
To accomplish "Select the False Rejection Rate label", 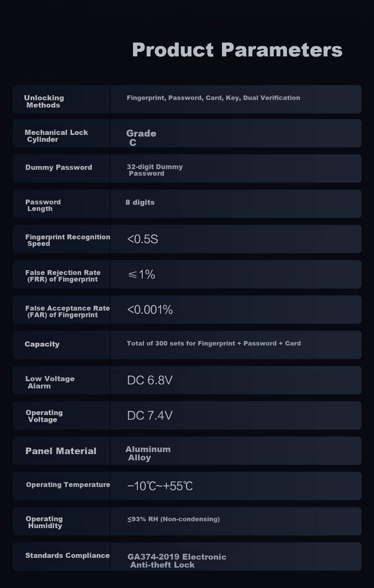I will tap(63, 276).
